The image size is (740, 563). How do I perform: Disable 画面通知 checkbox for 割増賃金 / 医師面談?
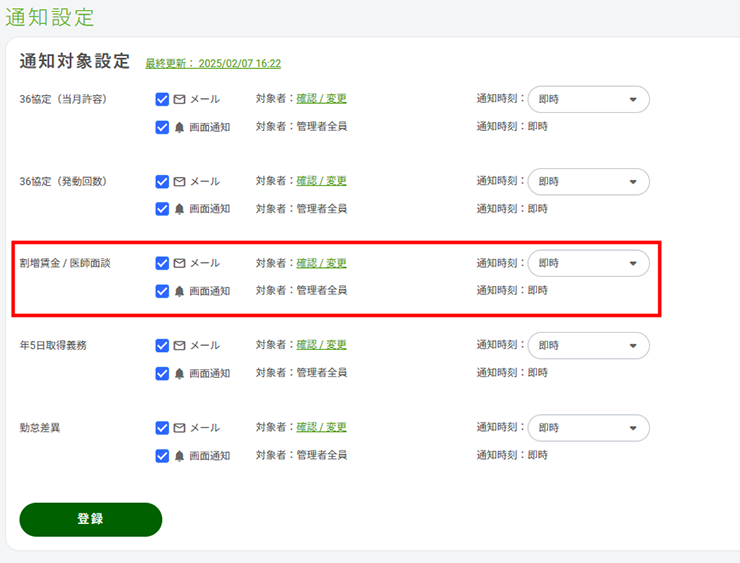(x=162, y=291)
